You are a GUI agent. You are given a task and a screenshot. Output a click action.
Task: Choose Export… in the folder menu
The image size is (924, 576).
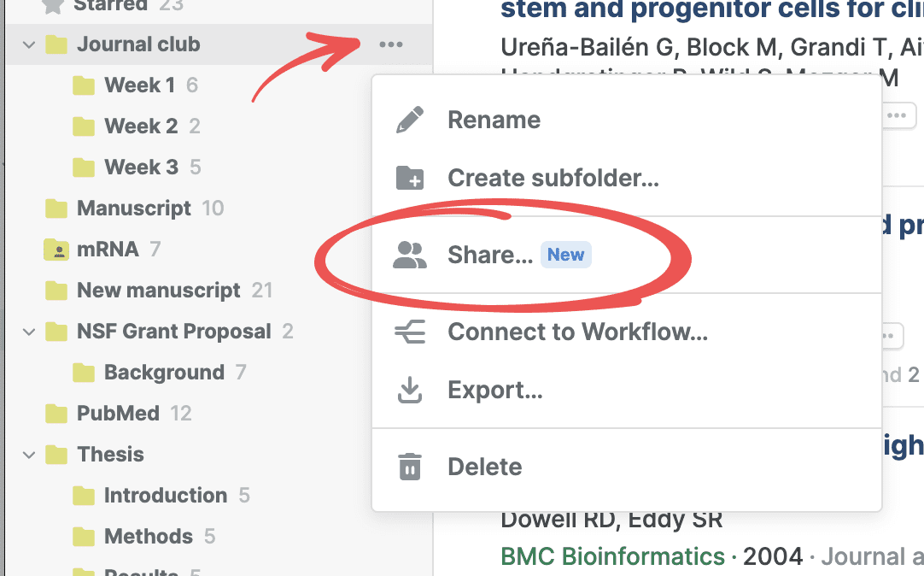(495, 391)
